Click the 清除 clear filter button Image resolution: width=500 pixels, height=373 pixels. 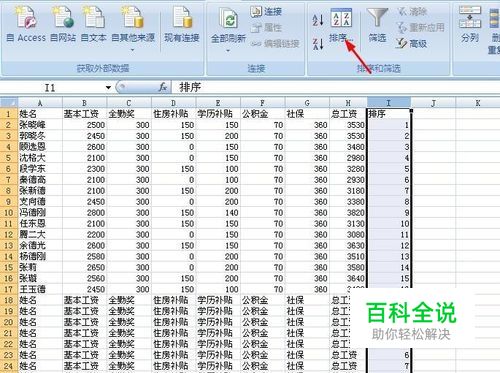pyautogui.click(x=412, y=12)
